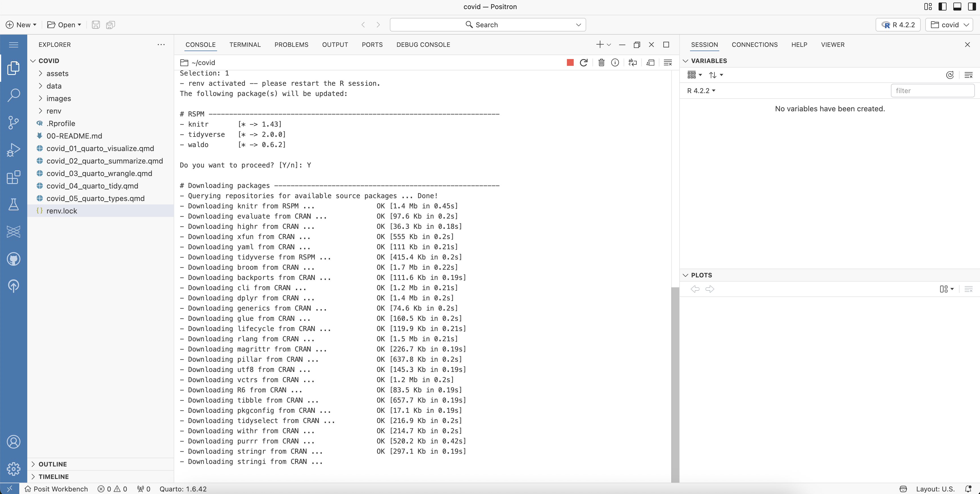Open the Source Control sidebar icon

(13, 122)
